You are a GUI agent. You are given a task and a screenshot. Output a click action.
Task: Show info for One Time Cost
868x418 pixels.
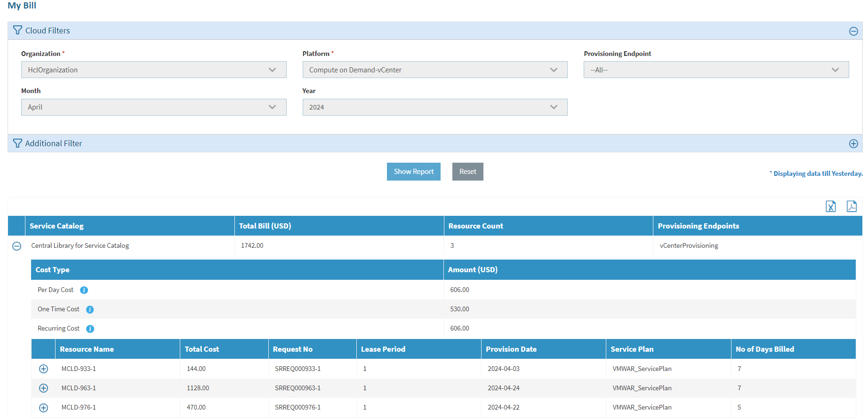pos(90,309)
